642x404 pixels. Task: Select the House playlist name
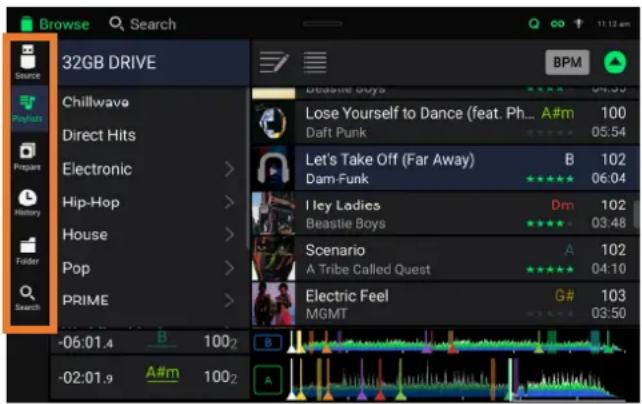85,235
